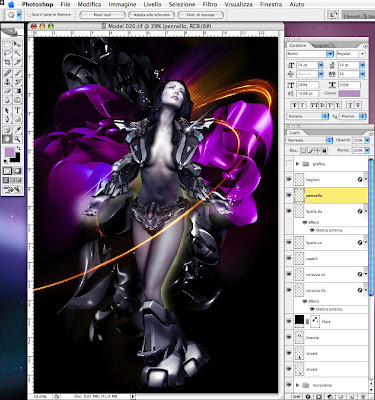Viewport: 375px width, 400px height.
Task: Click the foreground lilac color swatch
Action: [9, 152]
